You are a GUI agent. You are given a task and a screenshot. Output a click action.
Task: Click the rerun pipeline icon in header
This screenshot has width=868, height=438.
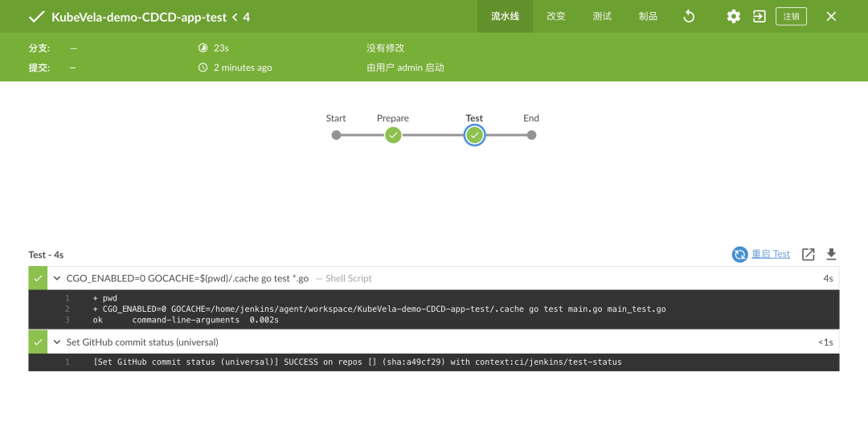[x=689, y=17]
